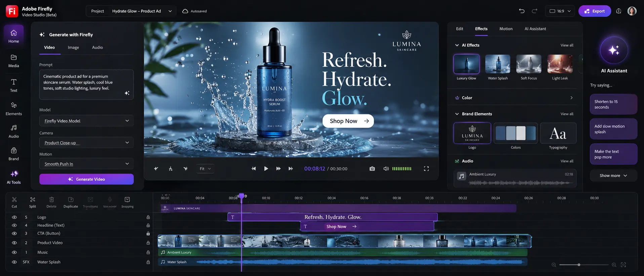Lock the Product Video track
The image size is (644, 276).
(148, 243)
